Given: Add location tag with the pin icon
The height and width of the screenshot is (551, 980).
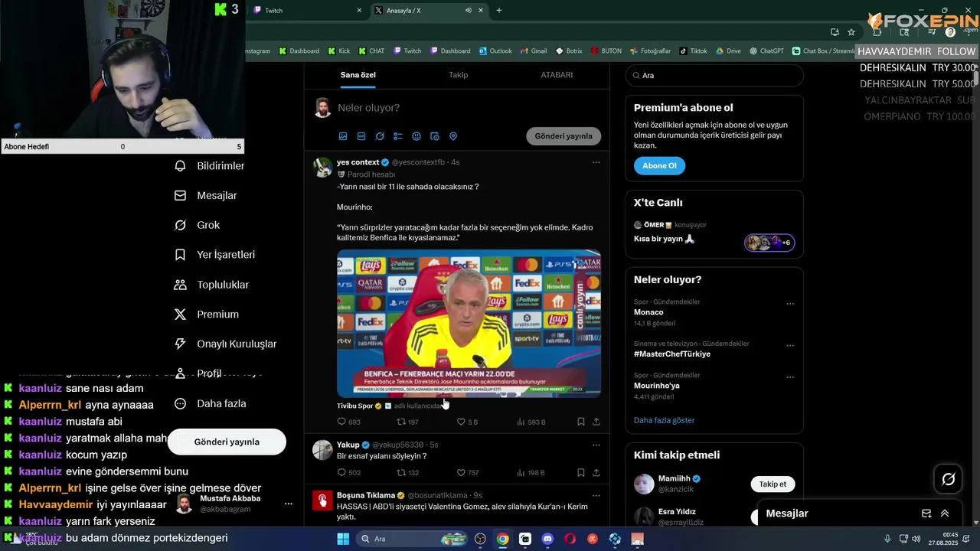Looking at the screenshot, I should tap(453, 136).
